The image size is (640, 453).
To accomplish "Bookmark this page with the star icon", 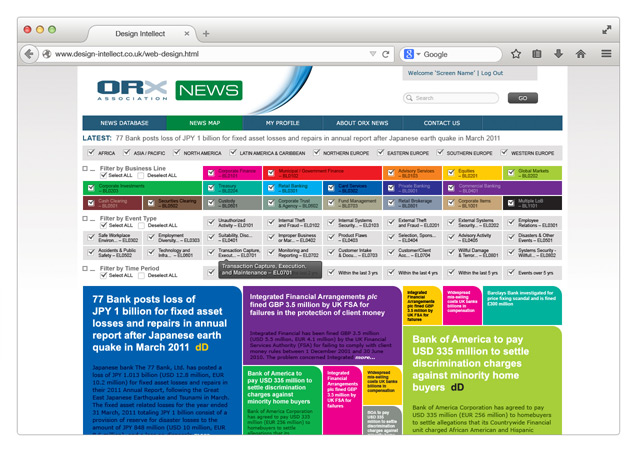I will (x=516, y=54).
